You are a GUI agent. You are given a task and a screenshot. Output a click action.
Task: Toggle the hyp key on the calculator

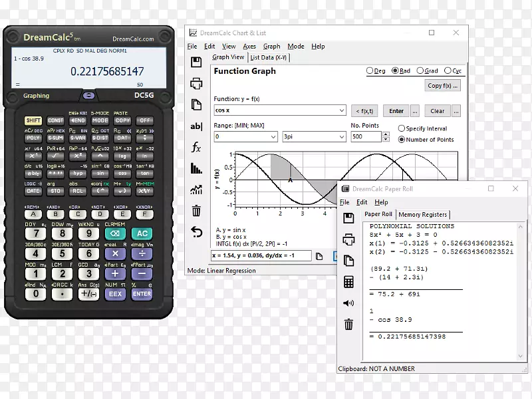pos(78,174)
